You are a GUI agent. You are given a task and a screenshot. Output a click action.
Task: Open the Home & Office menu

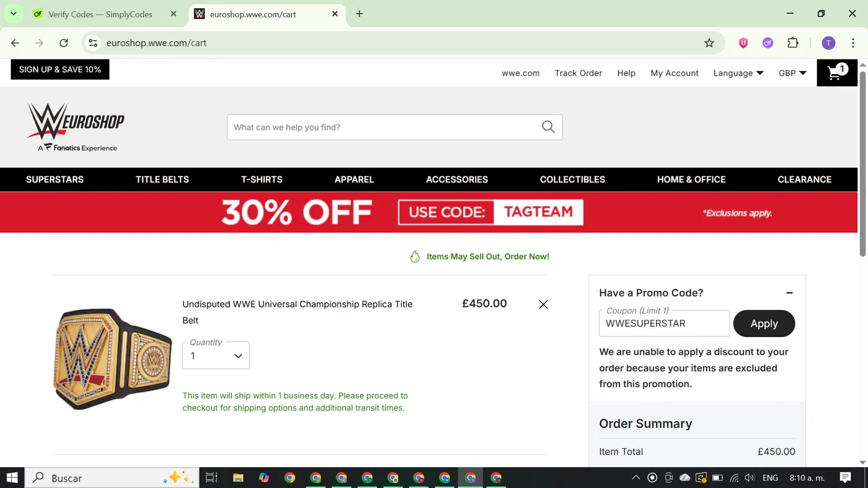tap(692, 179)
